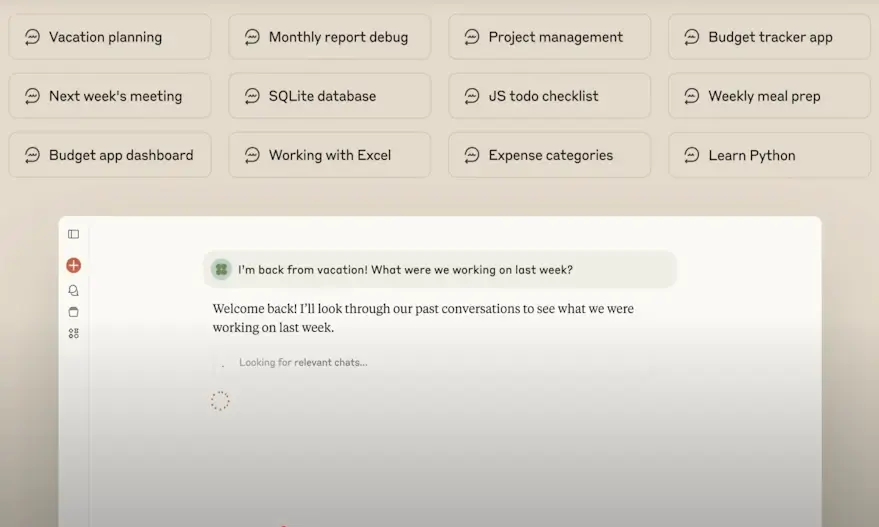Click the green user avatar icon

click(221, 270)
